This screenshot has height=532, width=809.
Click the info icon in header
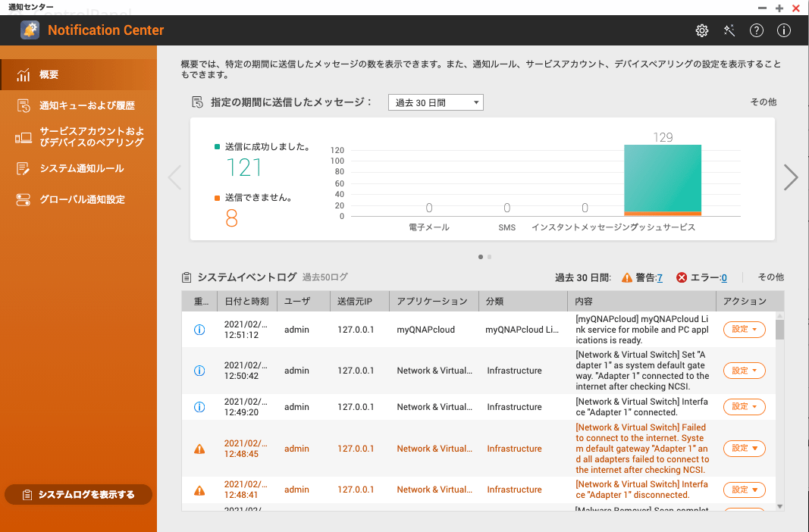tap(784, 30)
